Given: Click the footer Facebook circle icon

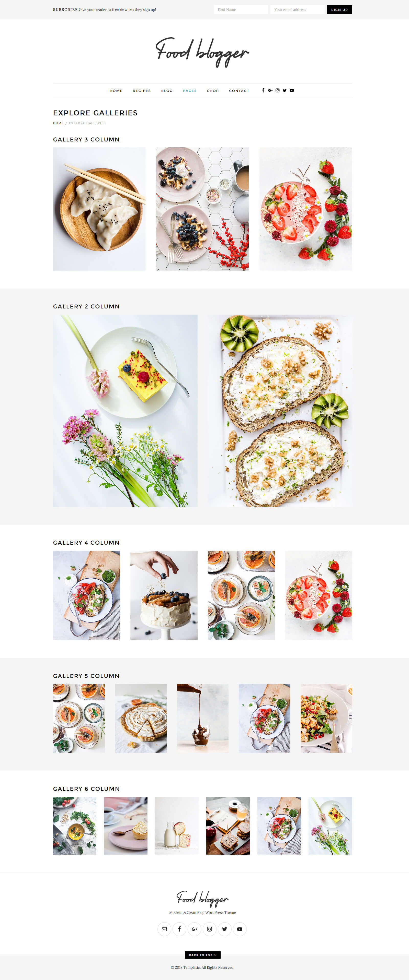Looking at the screenshot, I should [179, 929].
